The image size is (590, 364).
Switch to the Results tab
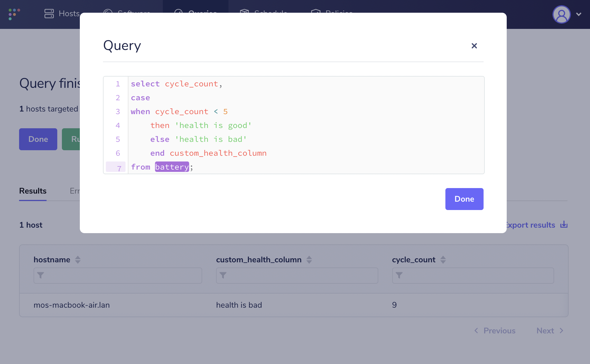click(x=33, y=191)
